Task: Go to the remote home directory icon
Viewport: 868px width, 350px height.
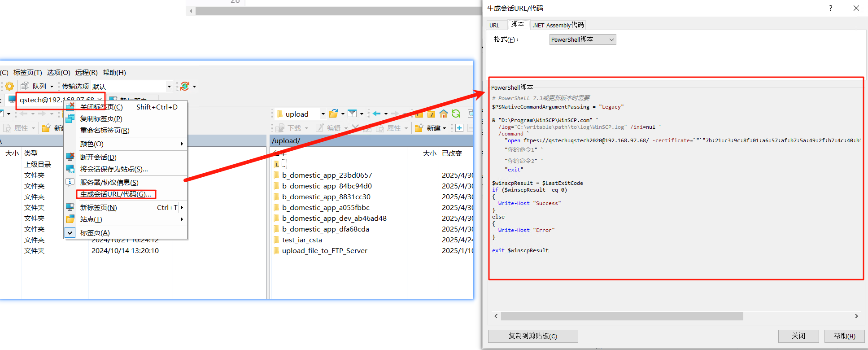Action: click(444, 114)
